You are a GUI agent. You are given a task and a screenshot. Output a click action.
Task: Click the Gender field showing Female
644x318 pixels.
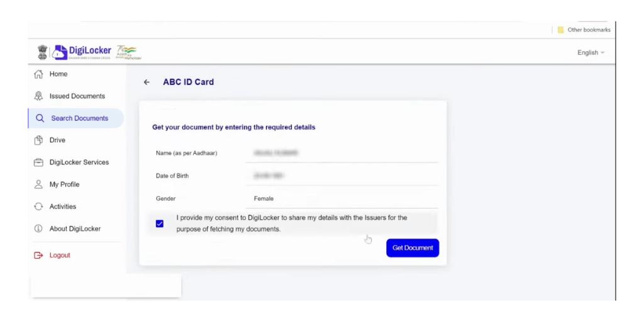341,199
